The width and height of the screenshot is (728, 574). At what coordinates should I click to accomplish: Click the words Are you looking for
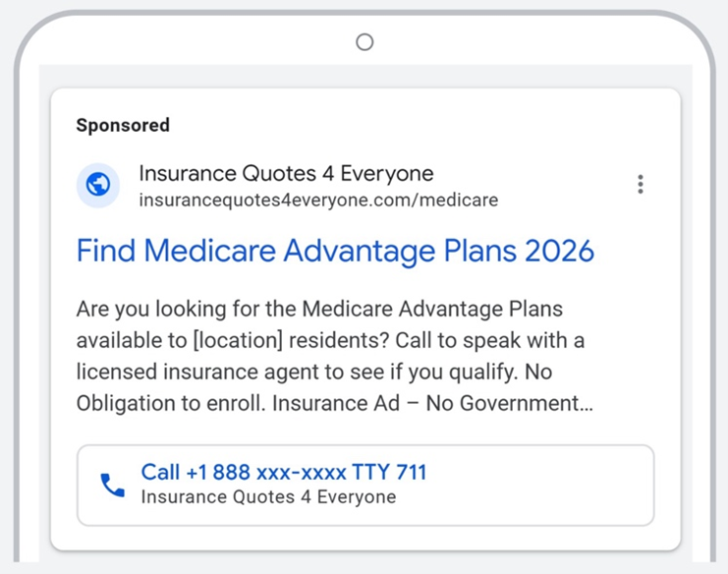tap(157, 309)
